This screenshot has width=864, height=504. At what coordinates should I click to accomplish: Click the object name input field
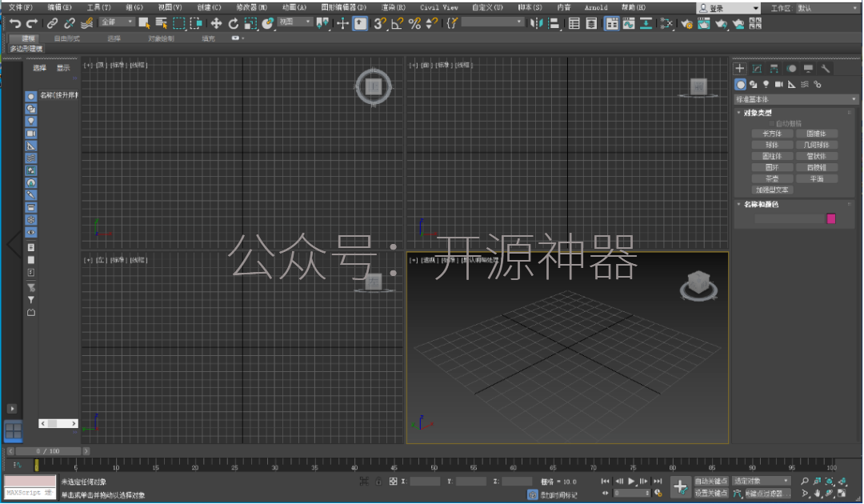click(790, 218)
